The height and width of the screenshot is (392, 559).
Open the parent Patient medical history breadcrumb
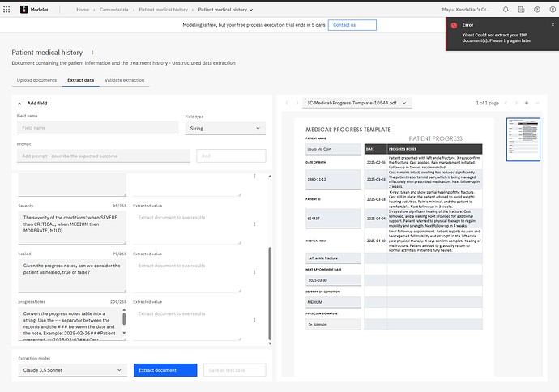pyautogui.click(x=164, y=10)
